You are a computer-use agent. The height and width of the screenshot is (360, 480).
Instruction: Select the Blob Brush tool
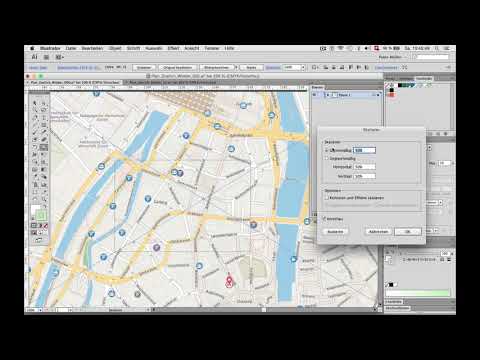point(35,140)
